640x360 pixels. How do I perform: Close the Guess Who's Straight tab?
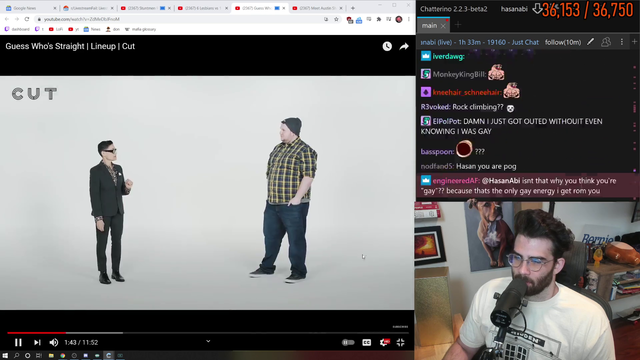pos(284,8)
